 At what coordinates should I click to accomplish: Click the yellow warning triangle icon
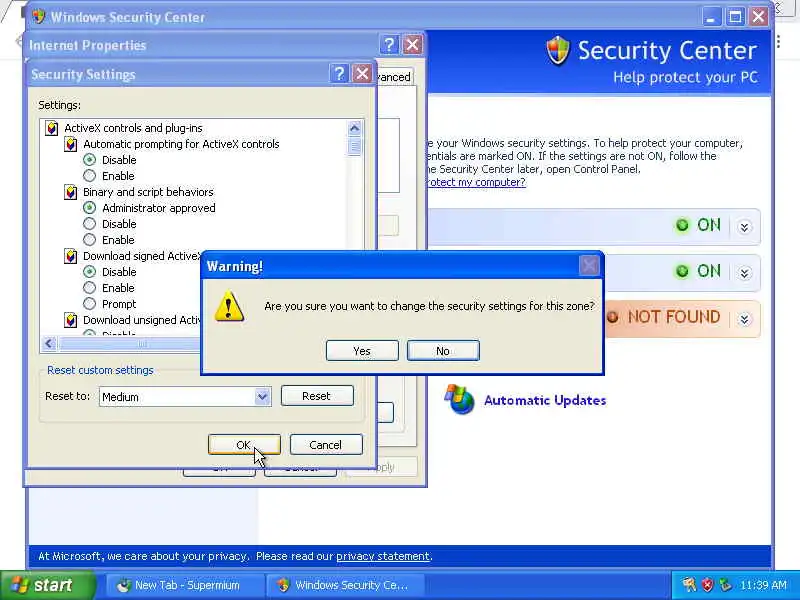(x=229, y=306)
